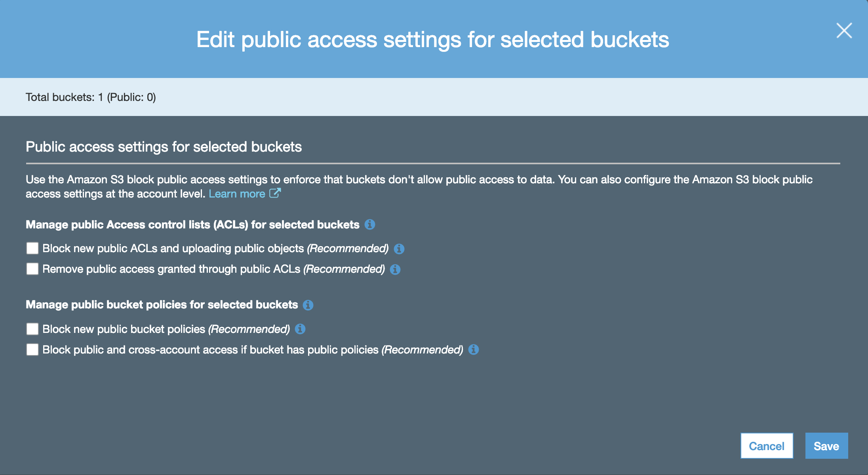Click the 'Manage public Access control lists' heading text
The height and width of the screenshot is (475, 868).
[192, 225]
